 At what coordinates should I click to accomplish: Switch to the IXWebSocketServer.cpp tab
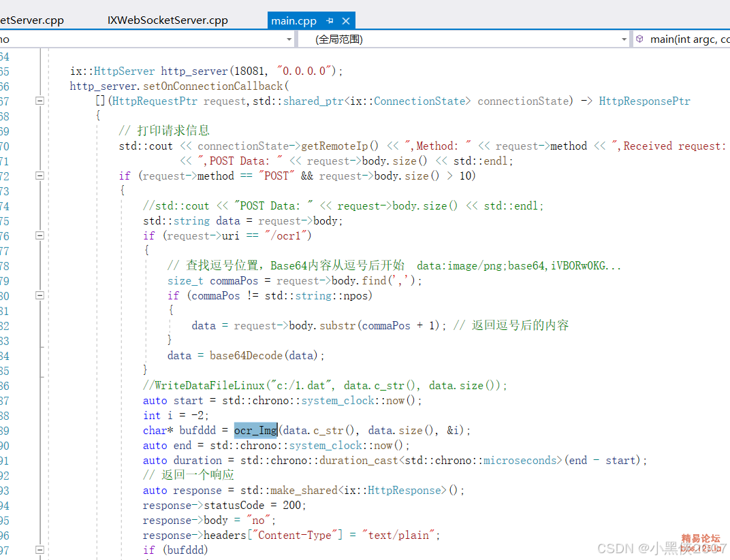tap(167, 20)
